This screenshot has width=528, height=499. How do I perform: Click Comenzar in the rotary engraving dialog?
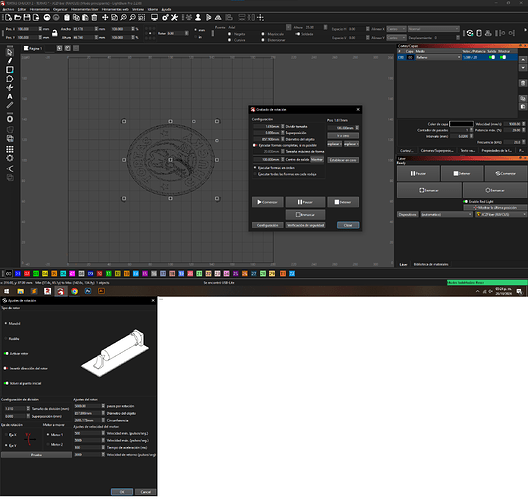pos(268,202)
